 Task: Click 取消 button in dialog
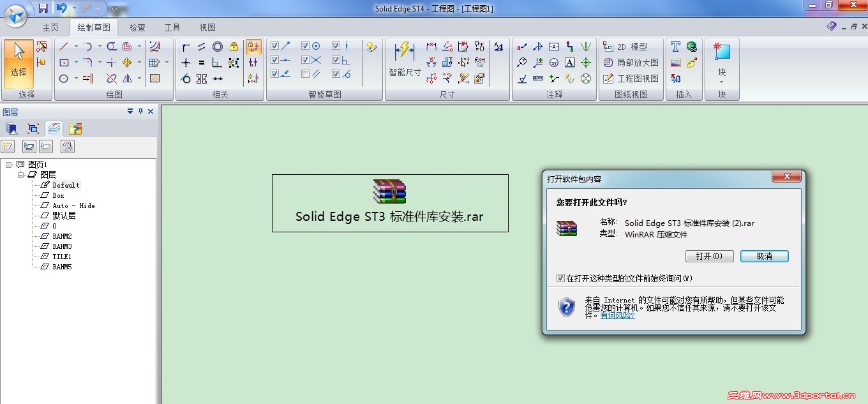[x=765, y=256]
